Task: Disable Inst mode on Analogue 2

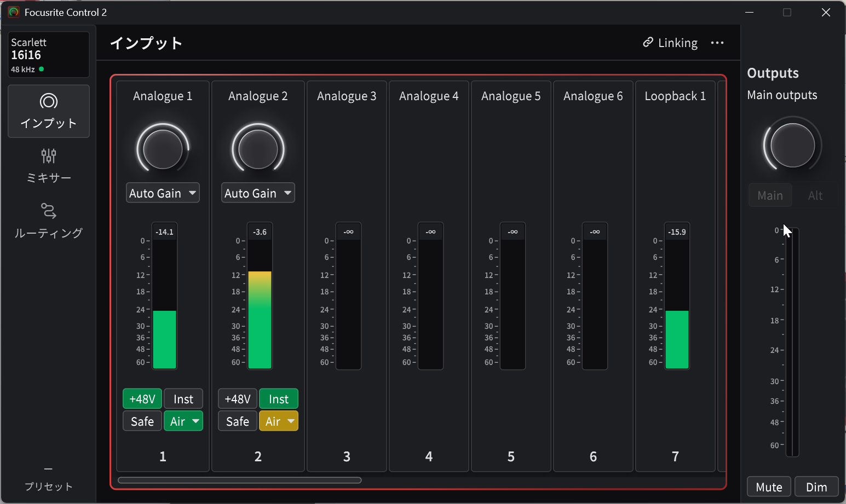Action: 279,399
